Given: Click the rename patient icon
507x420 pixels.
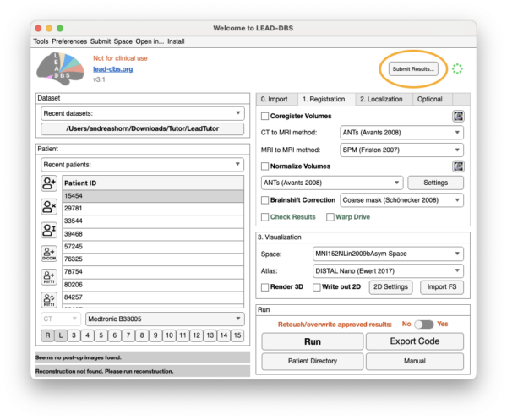Looking at the screenshot, I should pos(49,230).
